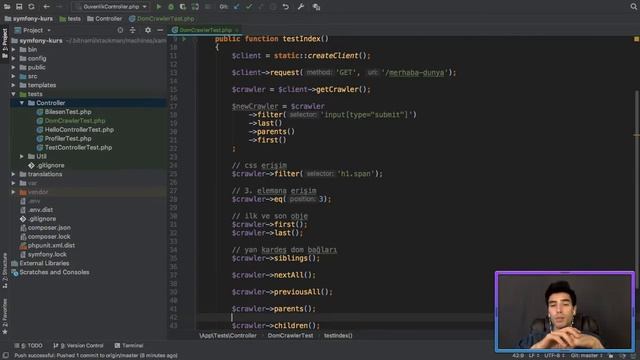Open Project panel gear settings
Image resolution: width=640 pixels, height=360 pixels.
(x=148, y=30)
